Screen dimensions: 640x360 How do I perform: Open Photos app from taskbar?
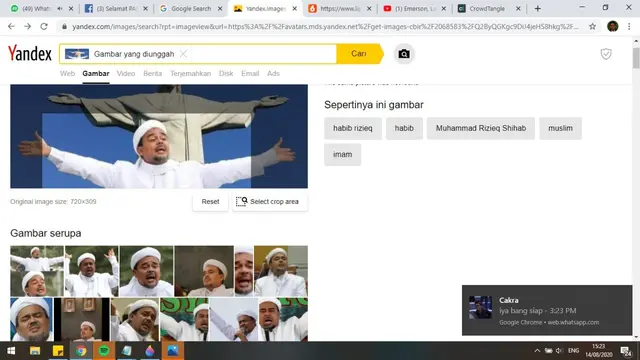pyautogui.click(x=173, y=351)
